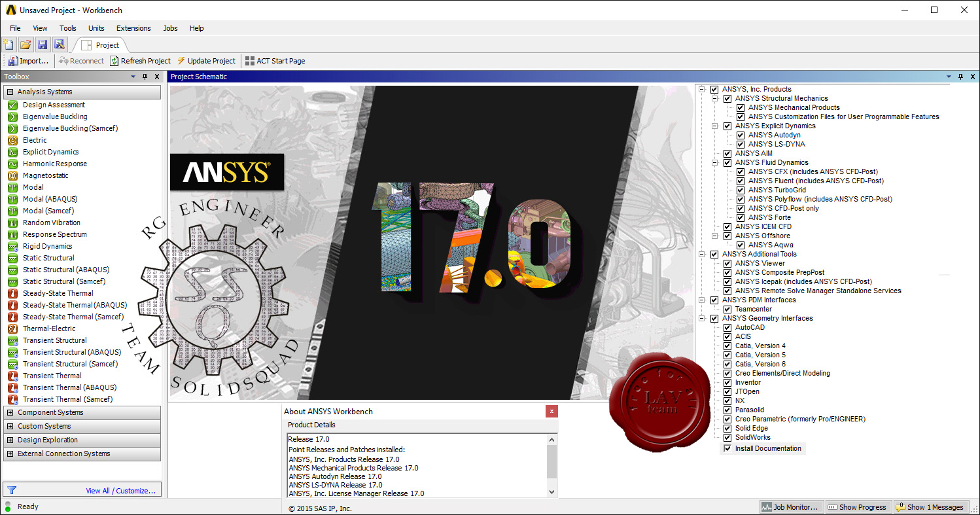Screen dimensions: 980x515
Task: Click Show 1 Messages button
Action: [x=931, y=507]
